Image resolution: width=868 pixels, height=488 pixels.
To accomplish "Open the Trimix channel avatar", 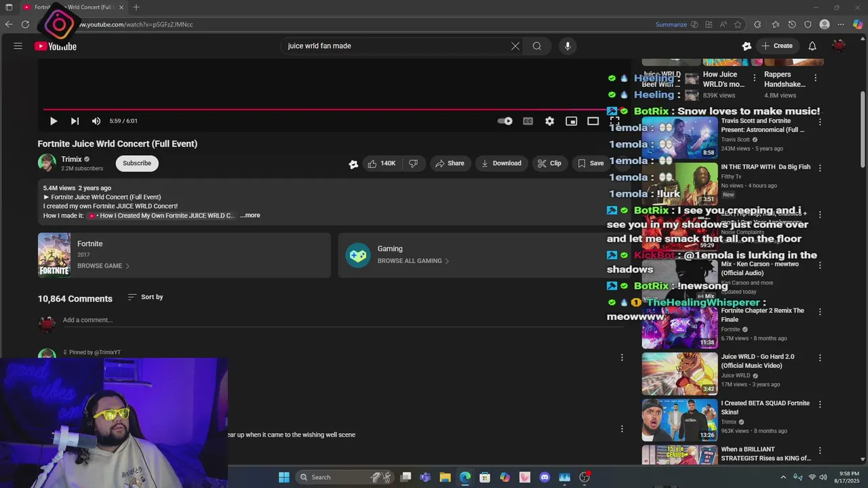I will point(47,163).
